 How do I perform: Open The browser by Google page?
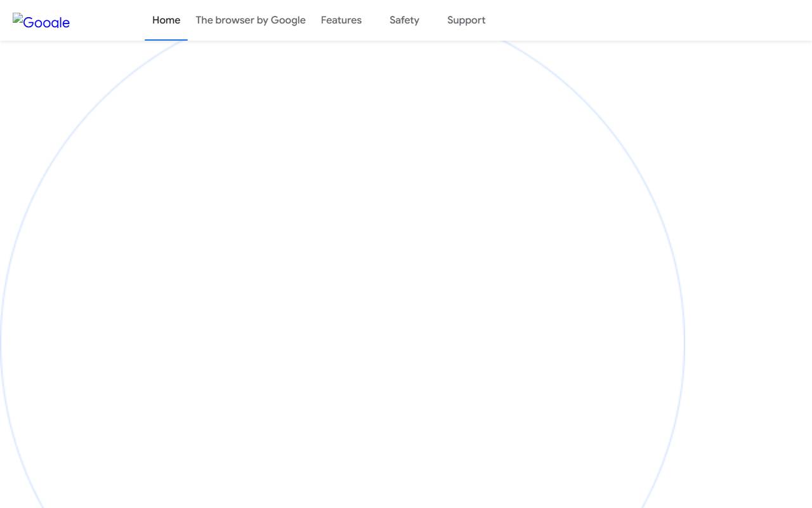tap(251, 20)
